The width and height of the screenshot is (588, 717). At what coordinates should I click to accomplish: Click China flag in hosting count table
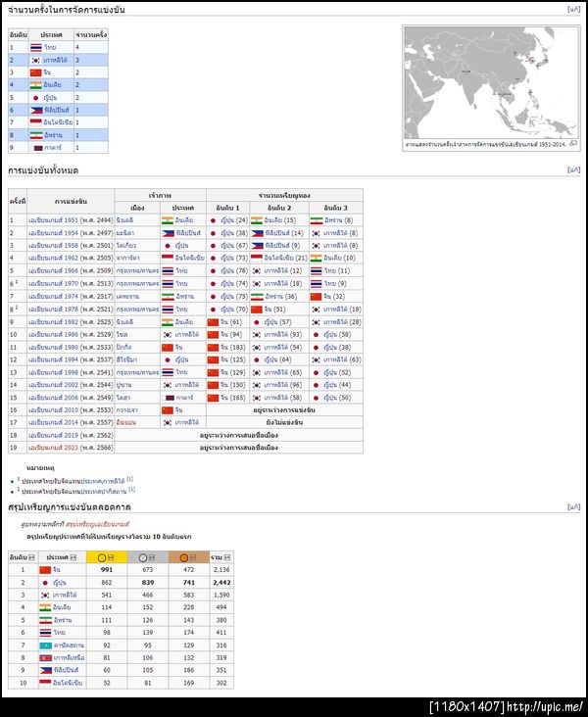pos(35,72)
